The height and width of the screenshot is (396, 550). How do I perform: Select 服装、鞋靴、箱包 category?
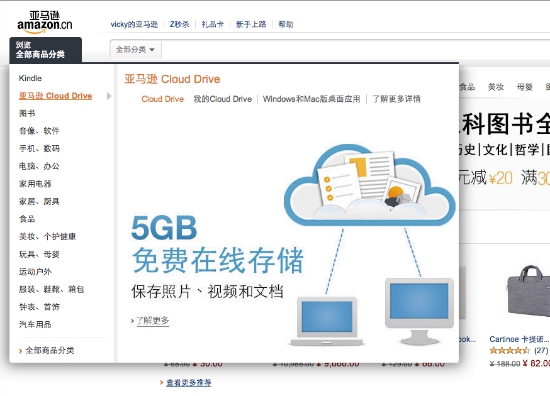pyautogui.click(x=52, y=289)
